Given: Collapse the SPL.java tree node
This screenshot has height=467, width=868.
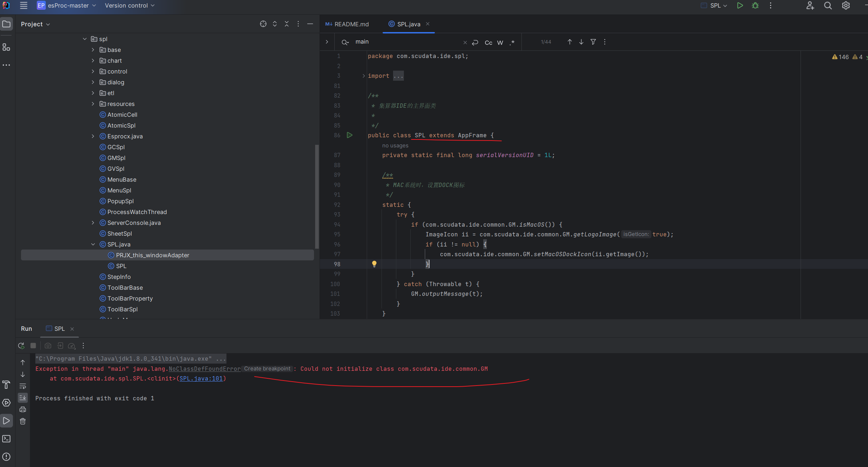Looking at the screenshot, I should click(x=93, y=244).
